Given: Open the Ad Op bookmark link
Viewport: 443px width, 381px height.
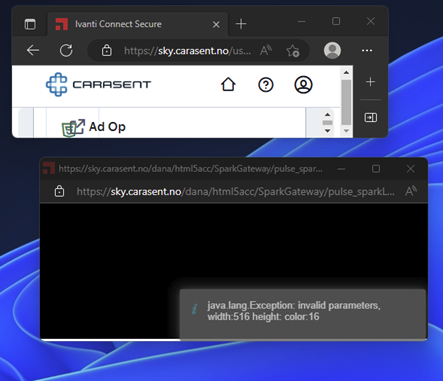Looking at the screenshot, I should [107, 127].
